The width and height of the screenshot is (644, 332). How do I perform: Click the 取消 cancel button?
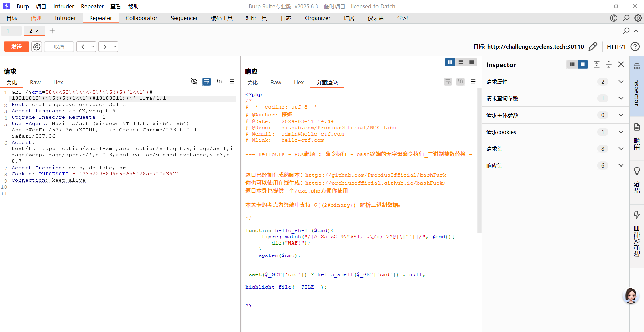(59, 47)
